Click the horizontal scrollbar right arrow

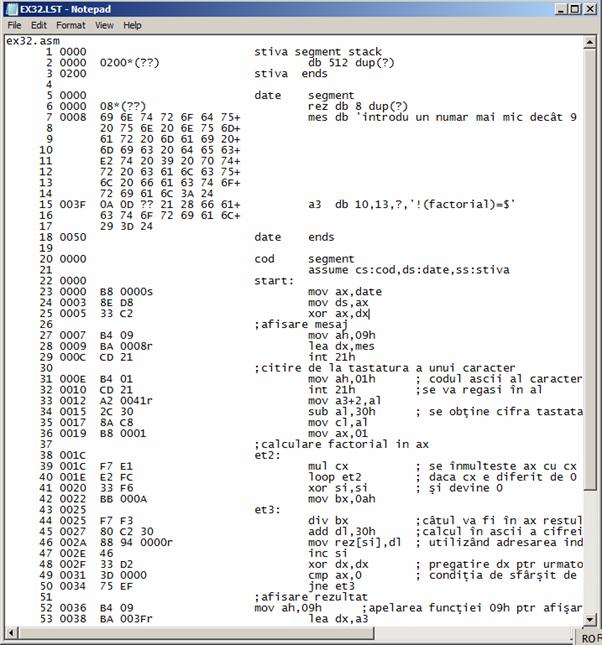point(574,630)
